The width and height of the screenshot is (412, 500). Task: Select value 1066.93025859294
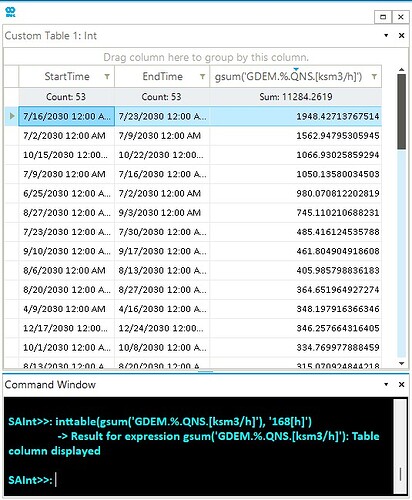pos(296,155)
